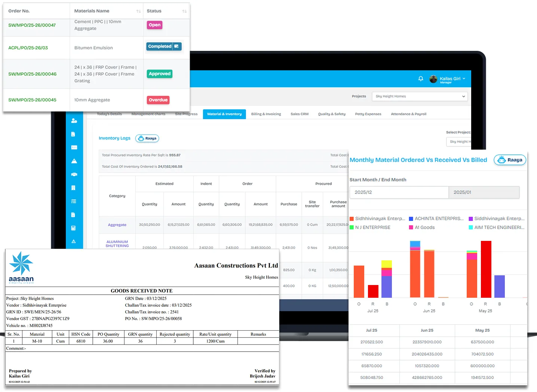Click the notification bell icon

[421, 79]
